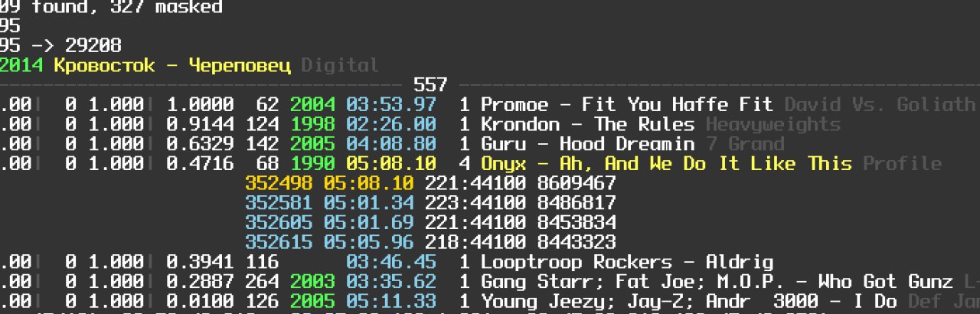The height and width of the screenshot is (314, 980).
Task: Click the score value 0.9144
Action: [200, 124]
